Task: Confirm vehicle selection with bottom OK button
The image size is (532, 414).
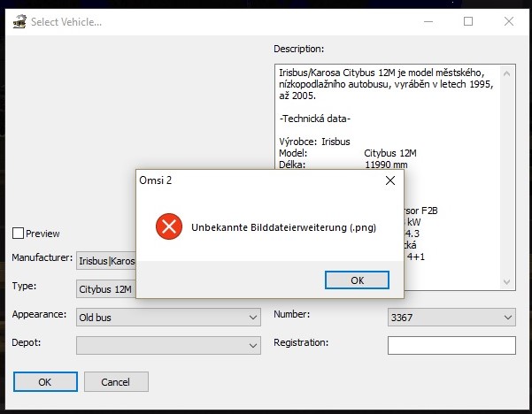Action: (x=44, y=382)
